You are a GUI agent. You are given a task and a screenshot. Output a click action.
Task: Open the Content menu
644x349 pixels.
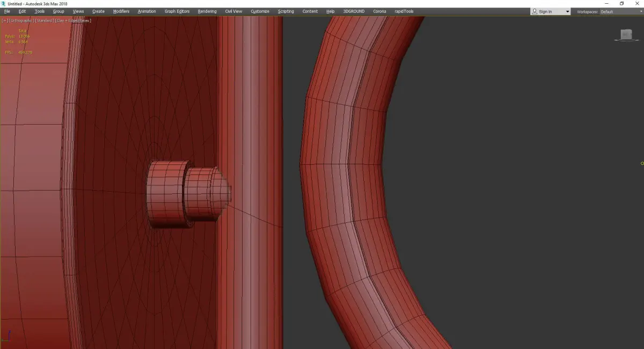click(x=310, y=11)
